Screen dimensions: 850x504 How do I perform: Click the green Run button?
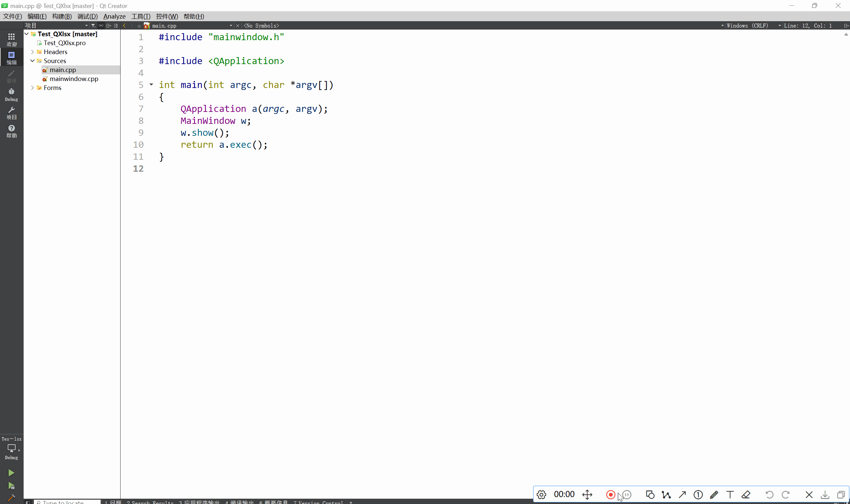[11, 473]
